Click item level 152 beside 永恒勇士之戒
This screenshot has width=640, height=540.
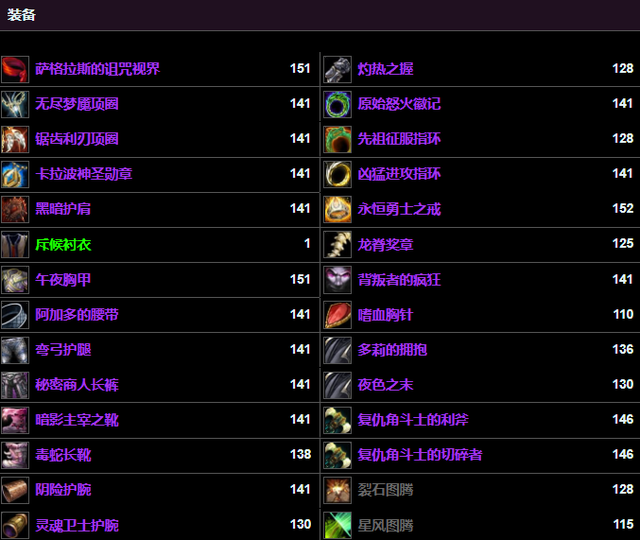[623, 209]
